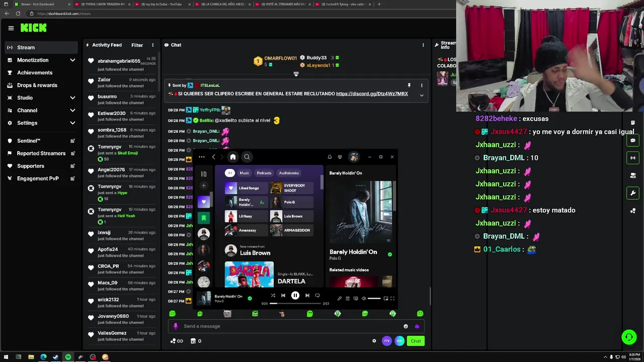Click the Kick logo

pos(34,28)
